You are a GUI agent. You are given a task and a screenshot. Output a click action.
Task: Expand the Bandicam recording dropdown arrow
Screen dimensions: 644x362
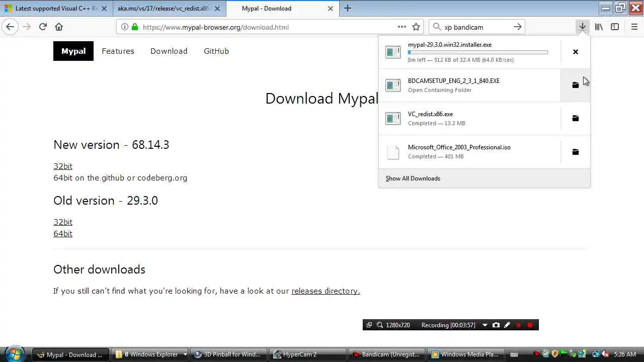[485, 325]
